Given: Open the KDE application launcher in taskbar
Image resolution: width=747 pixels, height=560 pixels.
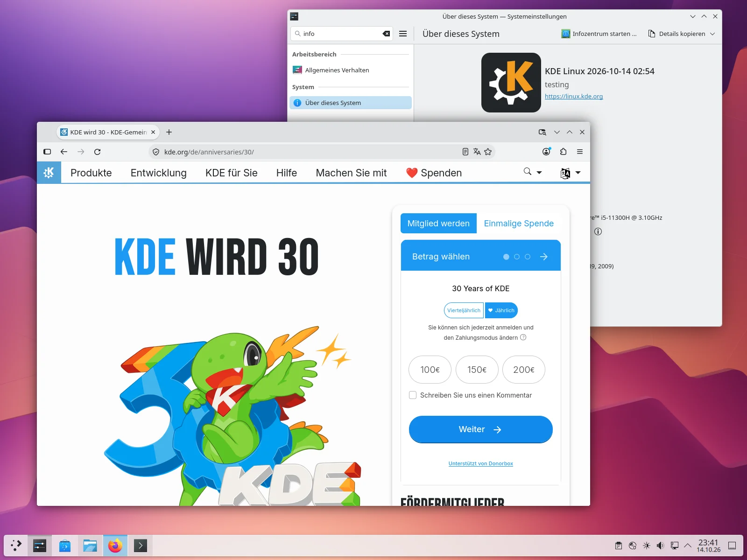Looking at the screenshot, I should click(16, 545).
